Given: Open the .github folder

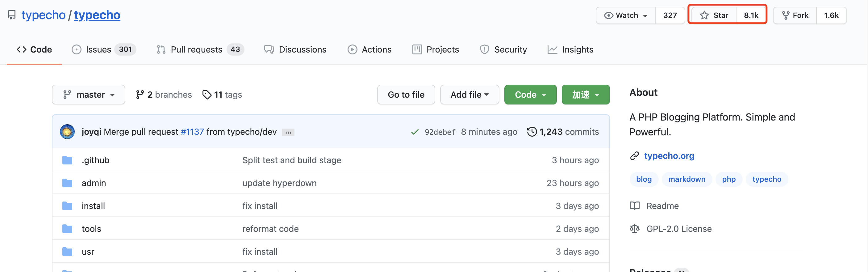Looking at the screenshot, I should (x=95, y=160).
